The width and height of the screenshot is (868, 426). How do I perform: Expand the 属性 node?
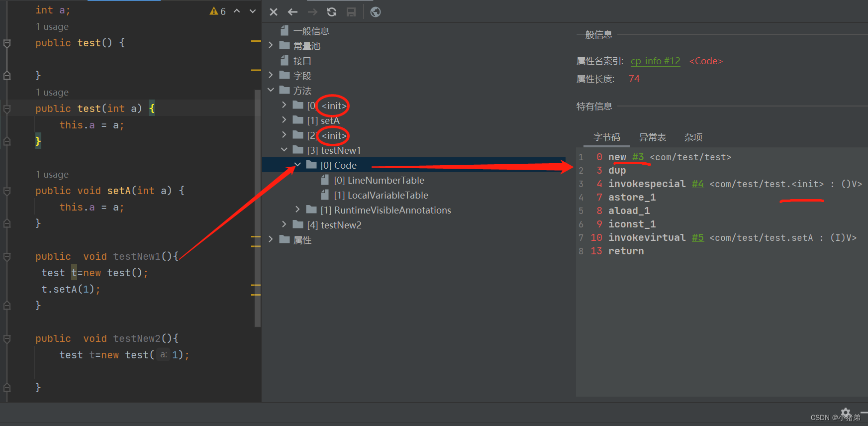271,239
